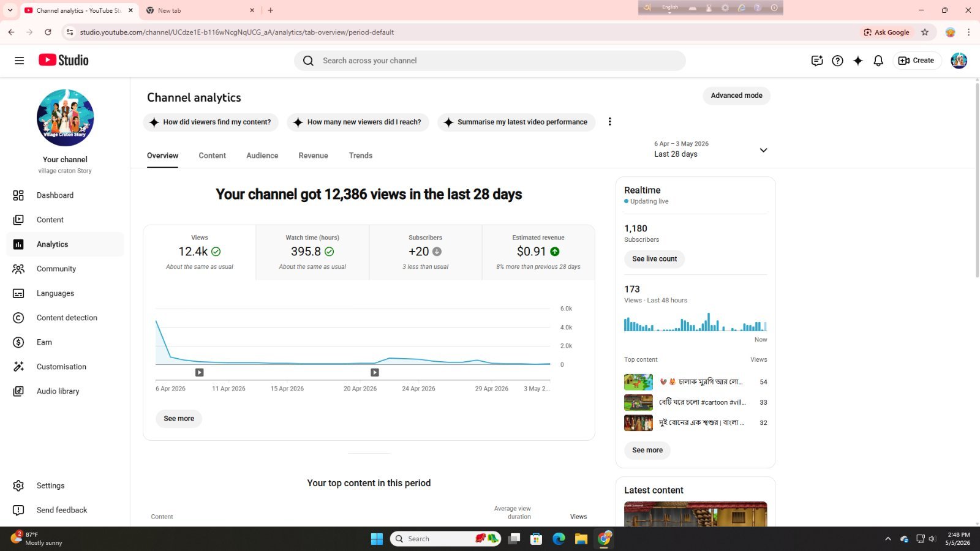Switch to the Audience tab
The height and width of the screenshot is (551, 980).
[x=262, y=156]
